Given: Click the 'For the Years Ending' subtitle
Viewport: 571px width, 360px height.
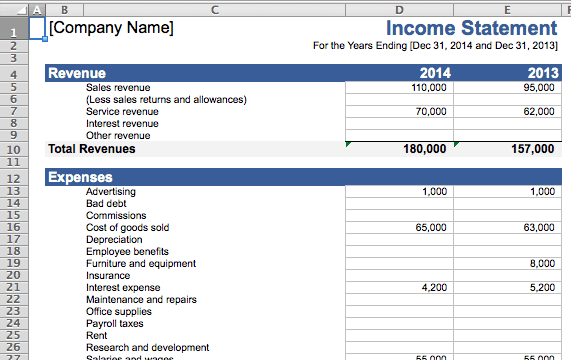Looking at the screenshot, I should coord(435,46).
